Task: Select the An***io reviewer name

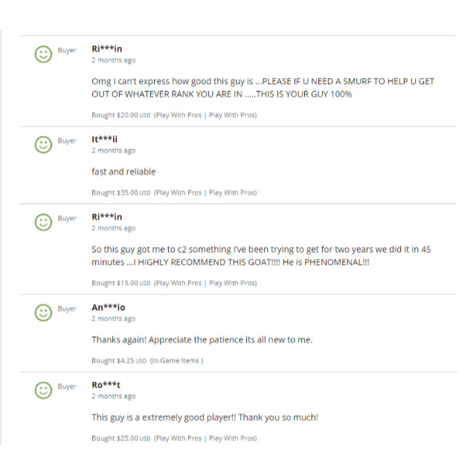Action: coord(109,307)
